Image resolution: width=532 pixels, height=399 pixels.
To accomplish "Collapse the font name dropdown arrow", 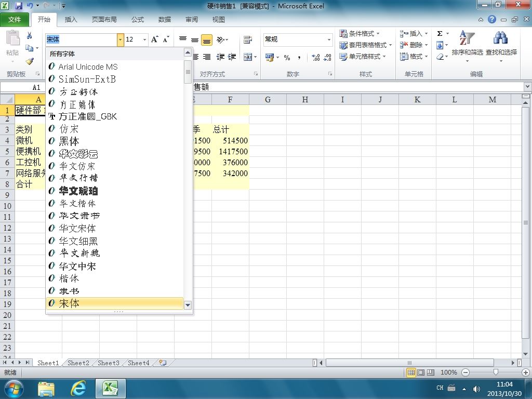I will coord(120,39).
